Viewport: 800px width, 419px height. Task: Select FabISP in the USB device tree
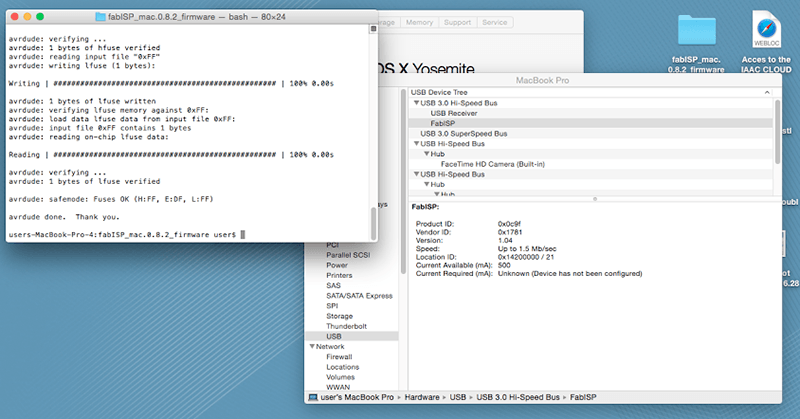coord(442,124)
